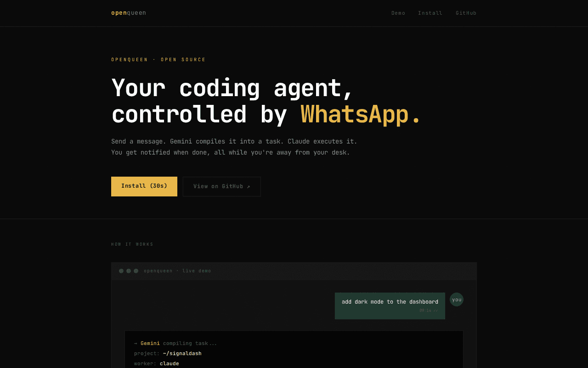Open GitHub from the top navigation
This screenshot has height=368, width=588.
[x=466, y=13]
